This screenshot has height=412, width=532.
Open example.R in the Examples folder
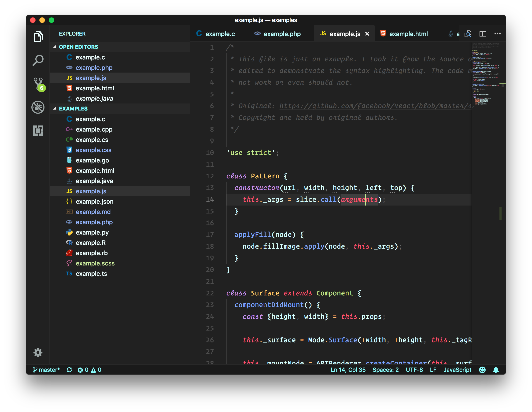(119, 243)
